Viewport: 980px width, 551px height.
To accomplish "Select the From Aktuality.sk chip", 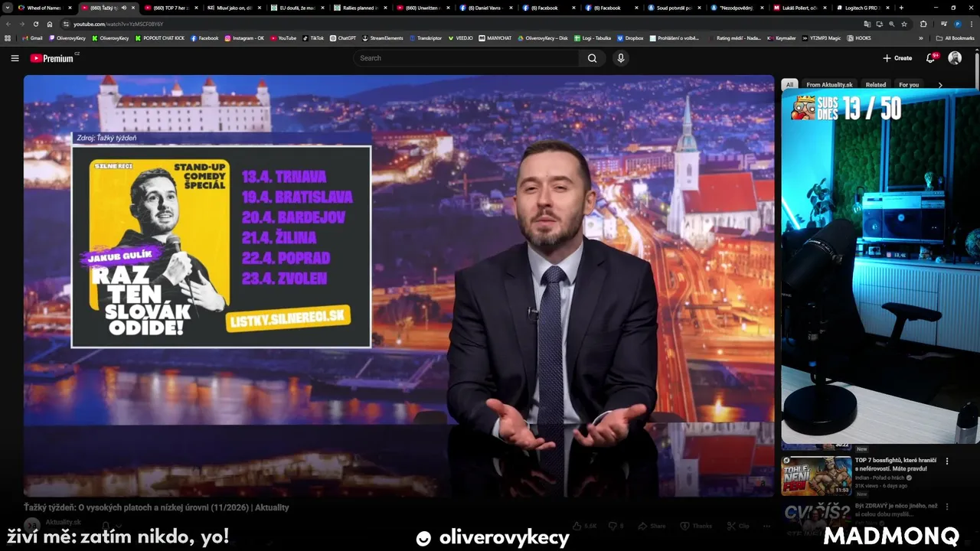I will pyautogui.click(x=829, y=85).
